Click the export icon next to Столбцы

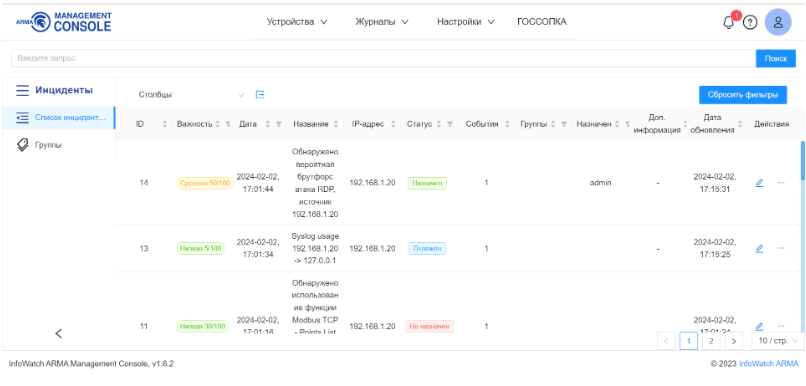pos(260,95)
